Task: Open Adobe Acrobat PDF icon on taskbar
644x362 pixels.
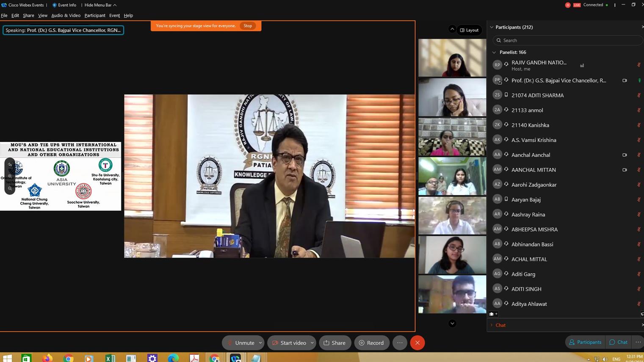Action: pos(194,358)
